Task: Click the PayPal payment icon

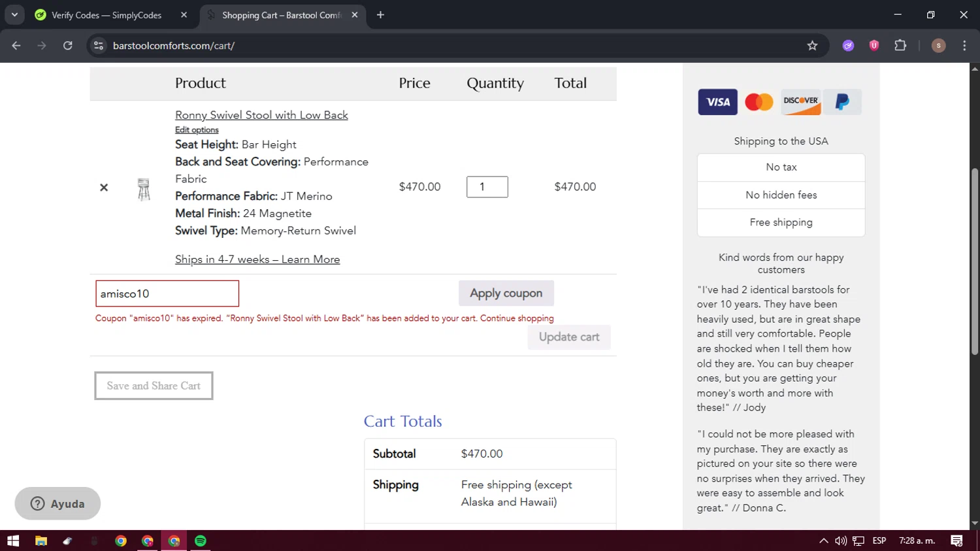Action: [842, 102]
